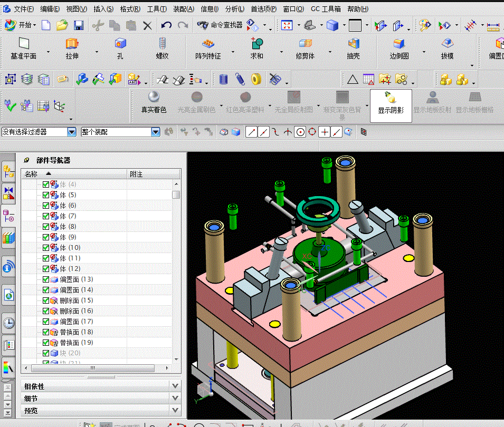
Task: Open the Assembly Navigator sidebar tab
Action: pos(8,171)
